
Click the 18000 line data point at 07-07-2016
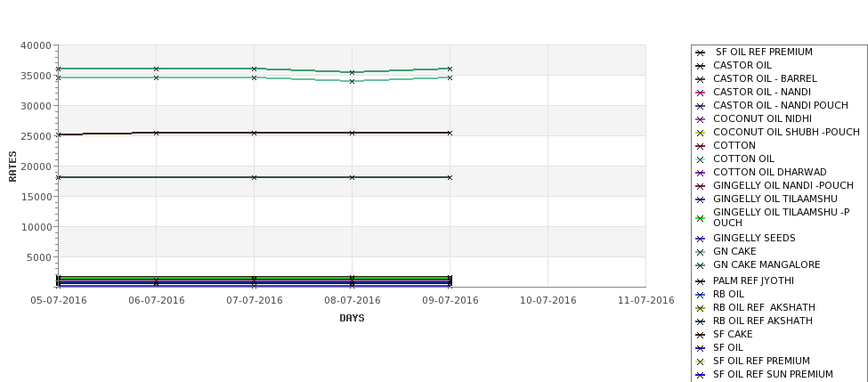(x=254, y=178)
